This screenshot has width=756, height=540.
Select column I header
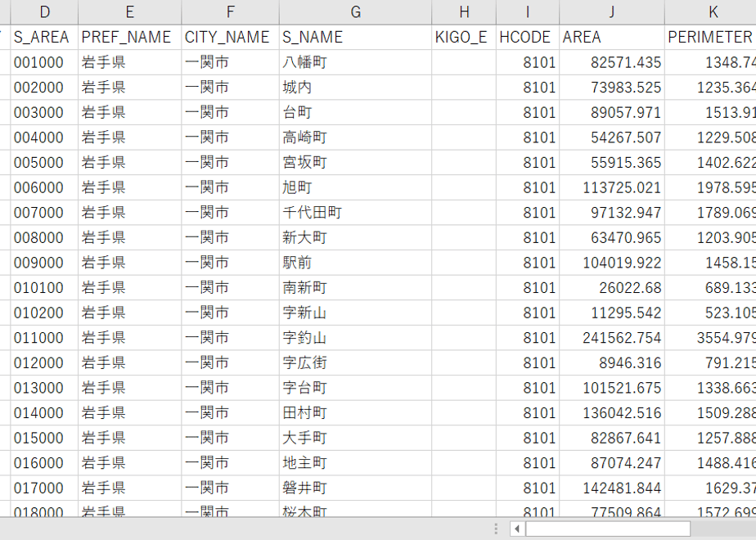(x=528, y=12)
